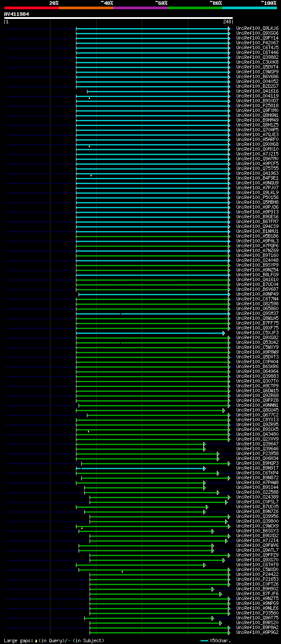Select the UniRef100_B7UC04 label
Screen dimensions: 281x644
(x=257, y=284)
